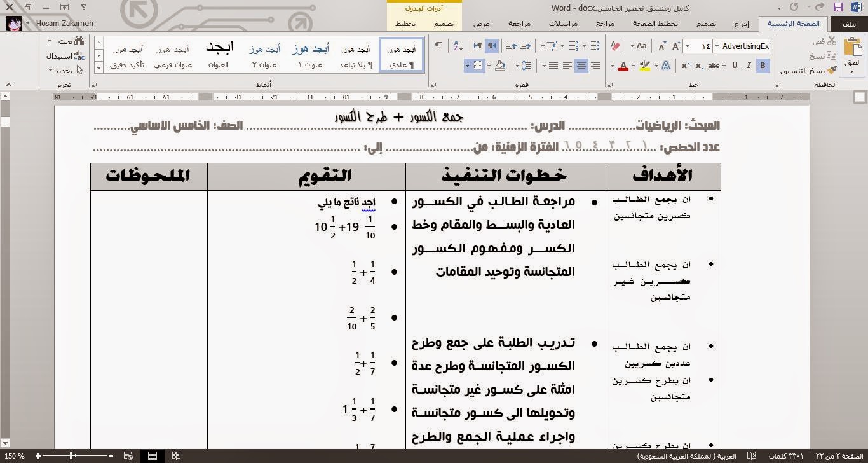The height and width of the screenshot is (463, 868).
Task: Click Decrease Font Size icon
Action: tap(661, 46)
